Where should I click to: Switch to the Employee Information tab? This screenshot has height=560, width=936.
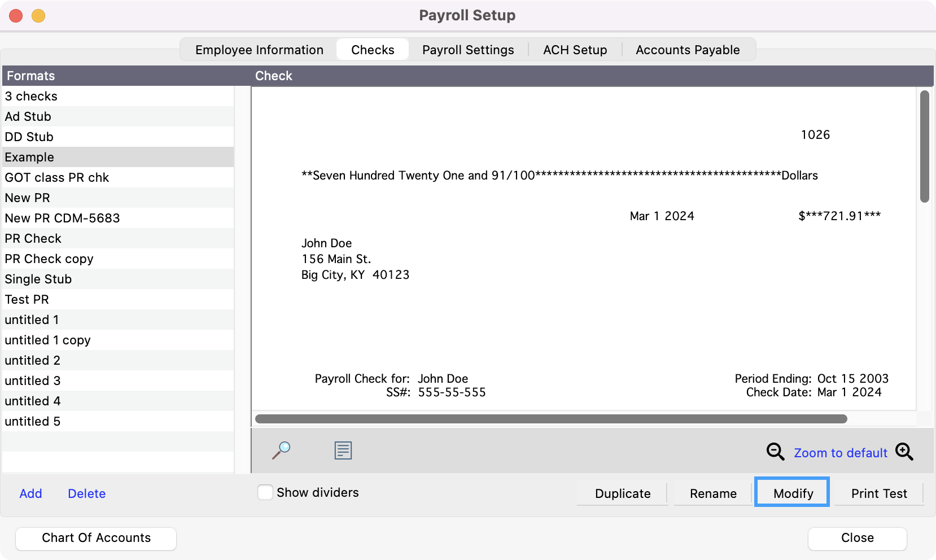tap(259, 50)
